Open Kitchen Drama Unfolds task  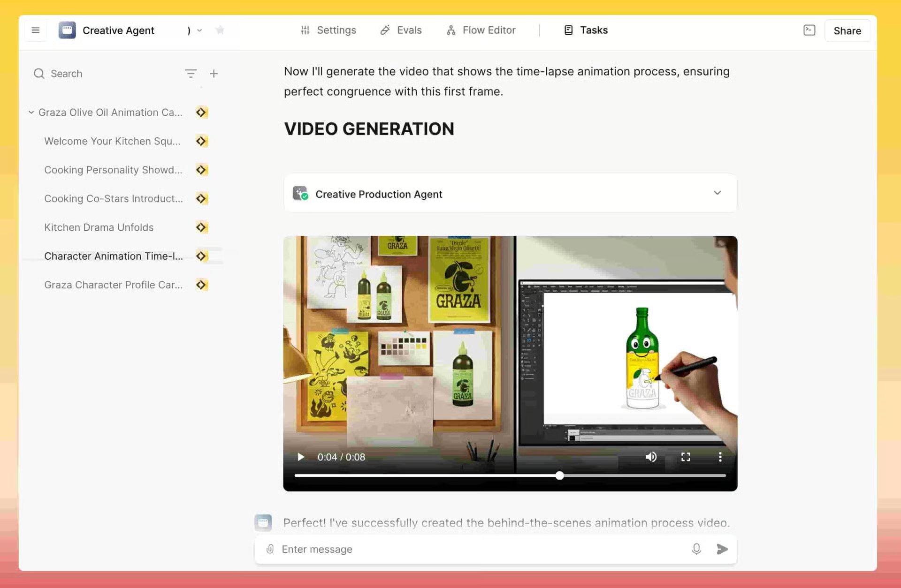[x=99, y=227]
